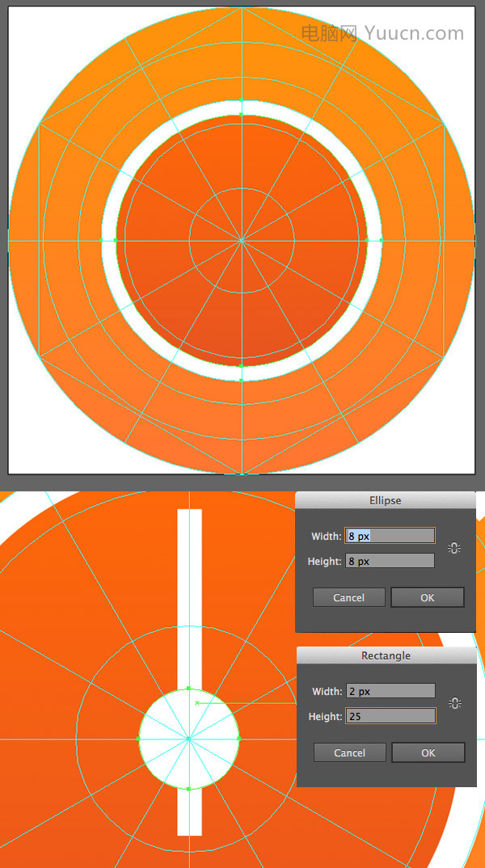Click the Height field in Rectangle dialog
Screen dimensions: 485x868
[x=390, y=716]
